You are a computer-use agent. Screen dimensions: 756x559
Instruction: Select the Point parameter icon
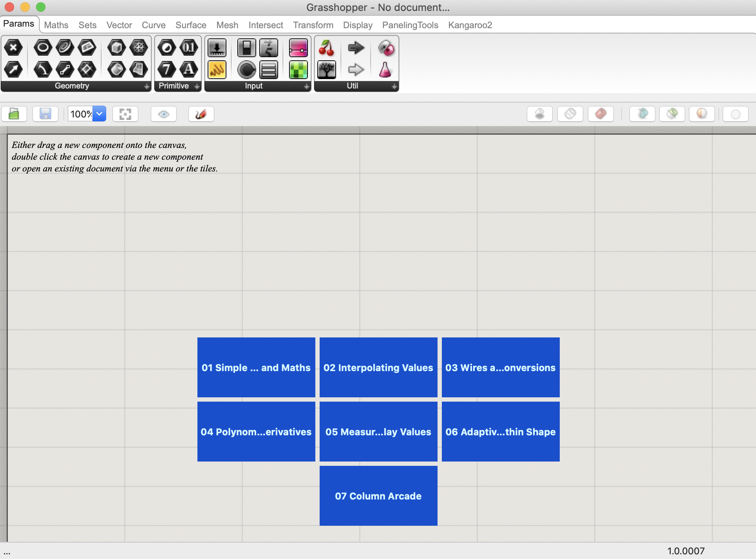pyautogui.click(x=13, y=48)
